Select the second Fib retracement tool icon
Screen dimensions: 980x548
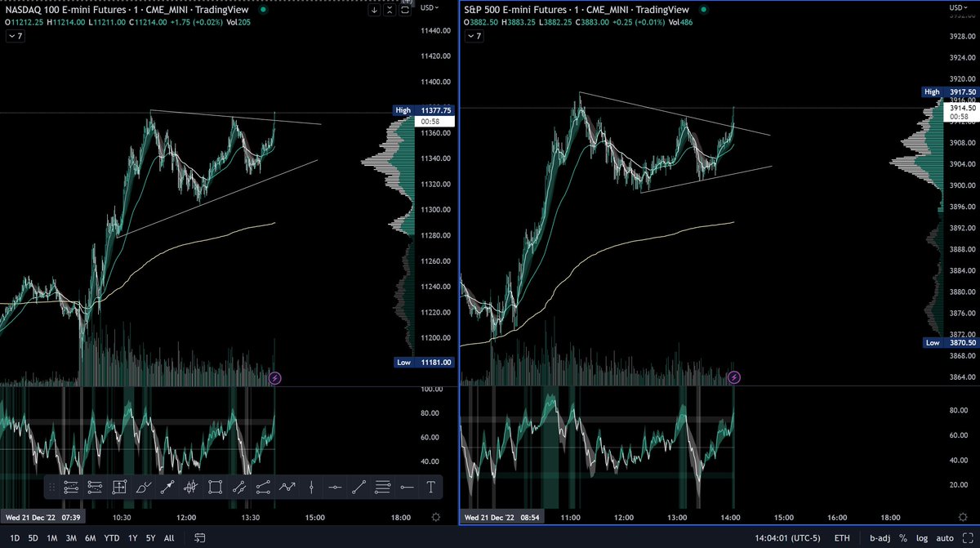click(95, 488)
